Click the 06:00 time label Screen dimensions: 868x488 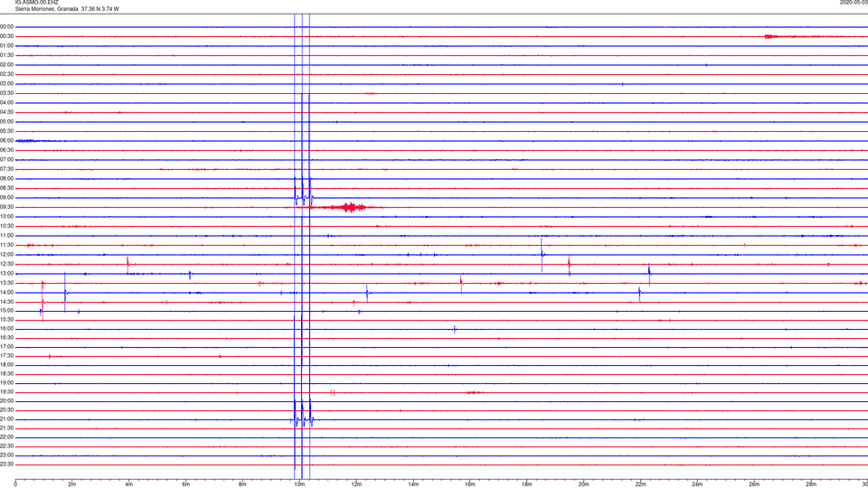[7, 141]
